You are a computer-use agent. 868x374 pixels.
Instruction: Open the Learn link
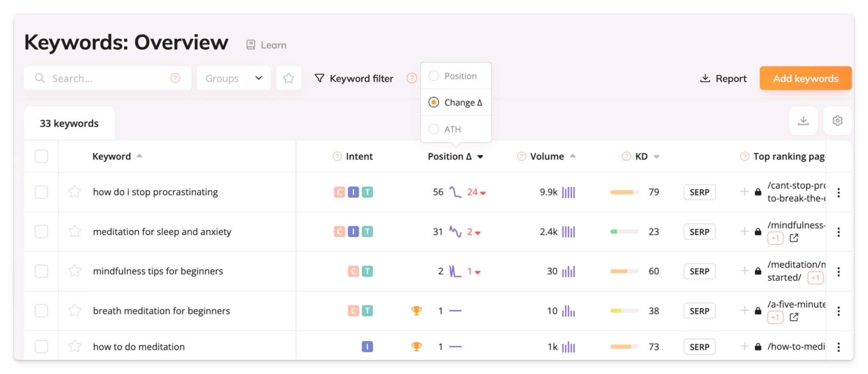(x=267, y=45)
